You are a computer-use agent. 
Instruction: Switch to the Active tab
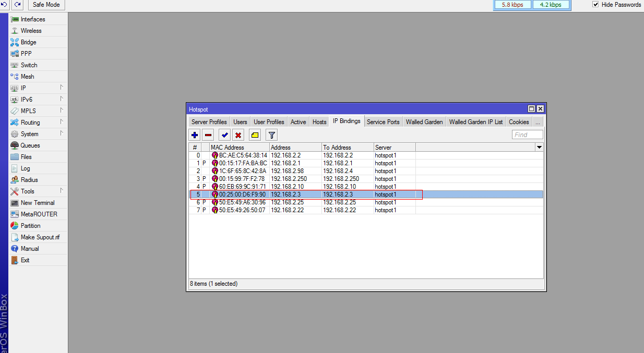(299, 122)
